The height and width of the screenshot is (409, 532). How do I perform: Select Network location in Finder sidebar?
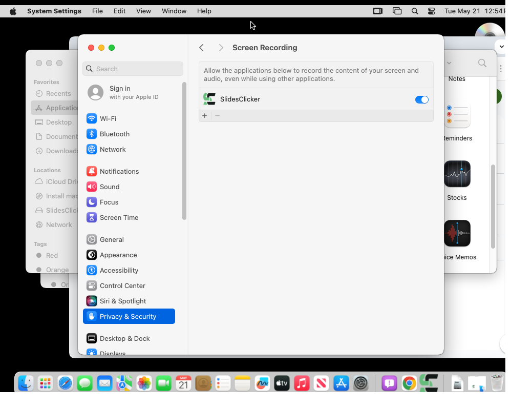[54, 225]
